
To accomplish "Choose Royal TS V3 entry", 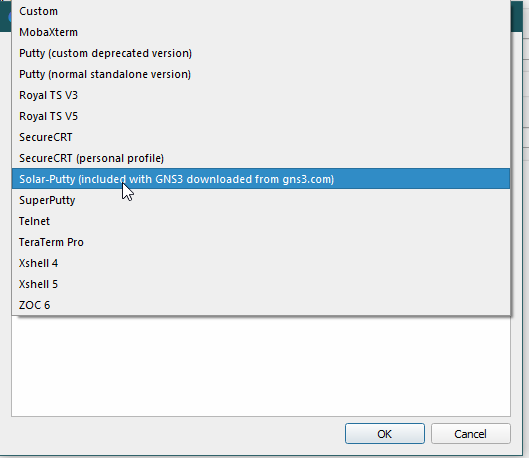I will pyautogui.click(x=261, y=95).
